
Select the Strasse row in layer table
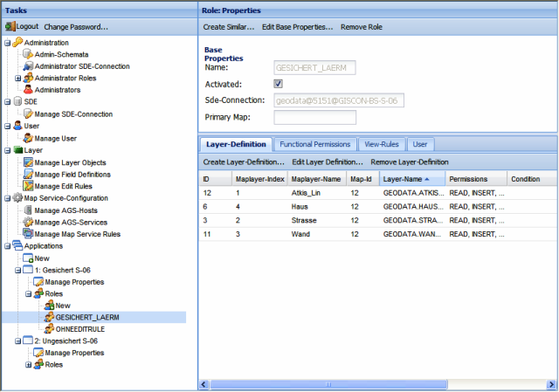tap(306, 221)
